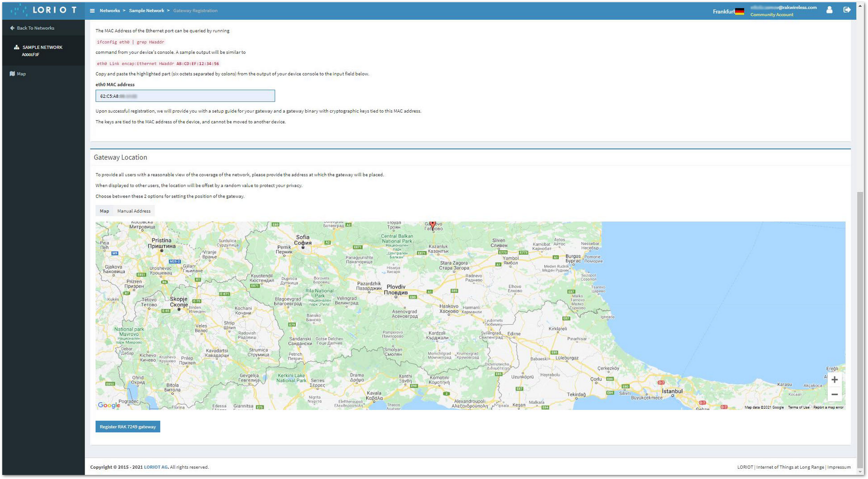The height and width of the screenshot is (479, 868).
Task: Click the Gateway Location heading
Action: point(120,157)
